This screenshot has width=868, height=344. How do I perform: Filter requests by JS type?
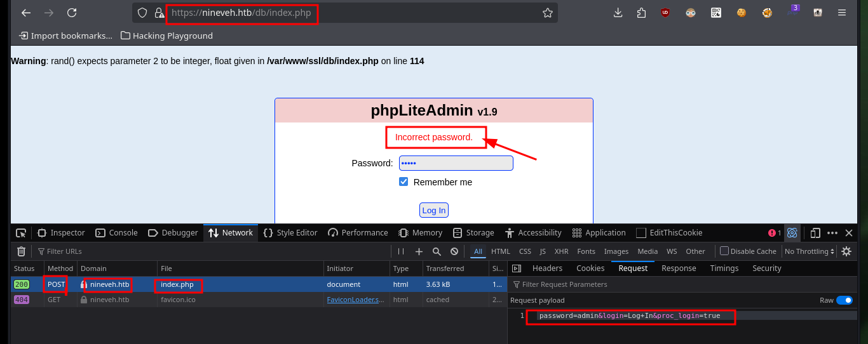tap(543, 251)
